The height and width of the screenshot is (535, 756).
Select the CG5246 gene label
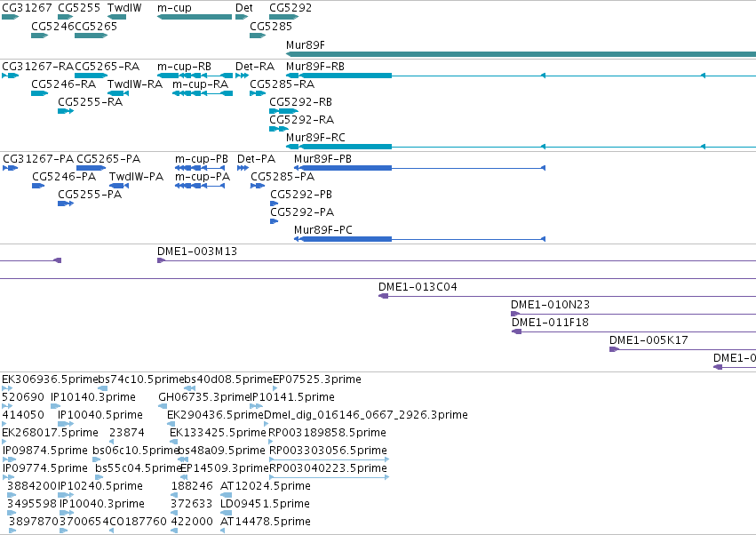pyautogui.click(x=52, y=26)
